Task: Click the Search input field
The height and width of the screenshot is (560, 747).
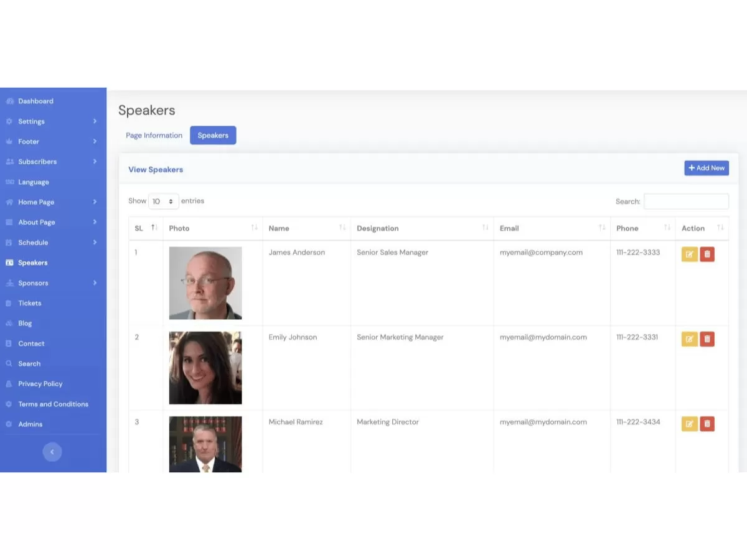Action: (686, 202)
